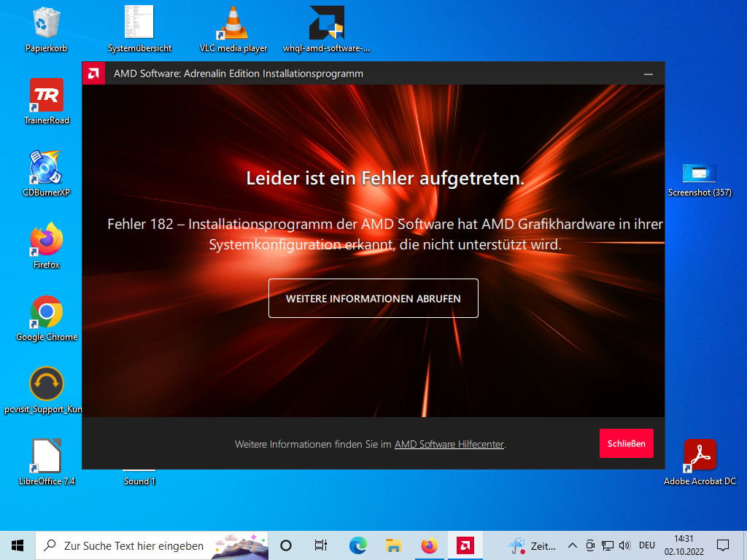Select the CDBurnerXP desktop shortcut
747x560 pixels.
(x=46, y=174)
